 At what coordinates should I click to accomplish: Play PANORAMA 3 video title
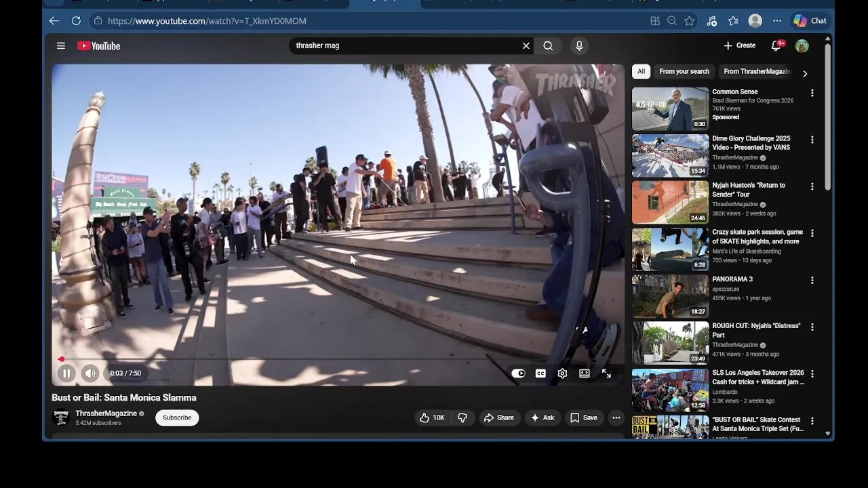pyautogui.click(x=732, y=279)
